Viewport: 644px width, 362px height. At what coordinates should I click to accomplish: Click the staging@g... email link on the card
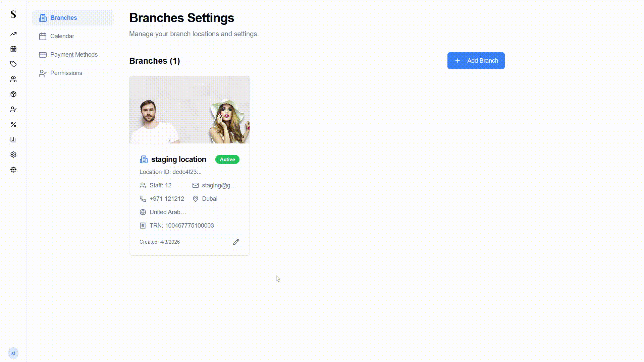(219, 185)
